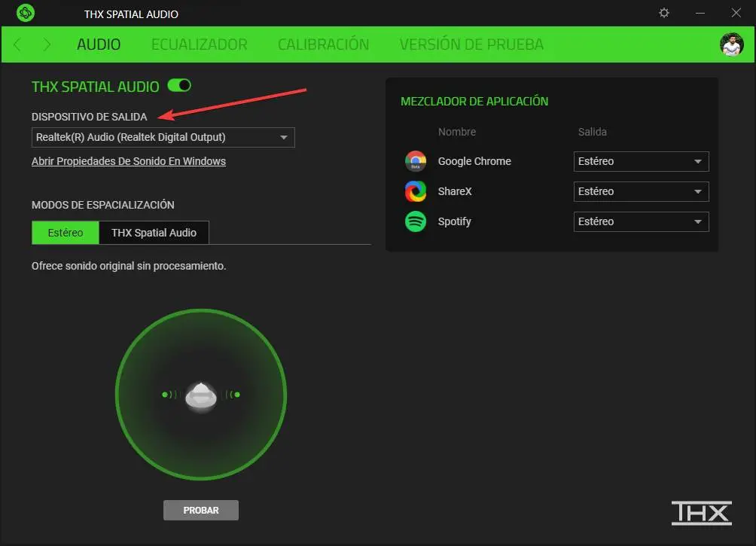Click the ShareX app icon
756x546 pixels.
tap(415, 191)
